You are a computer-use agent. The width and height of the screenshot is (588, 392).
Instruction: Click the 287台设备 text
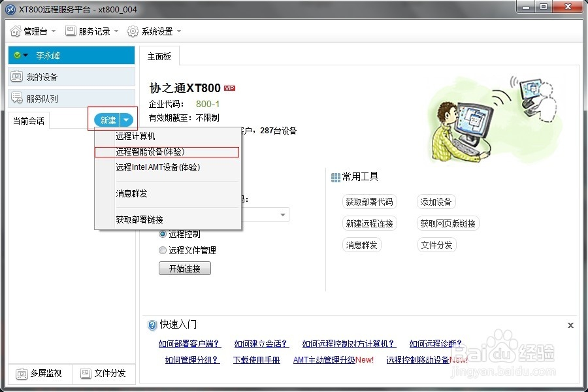pos(278,131)
